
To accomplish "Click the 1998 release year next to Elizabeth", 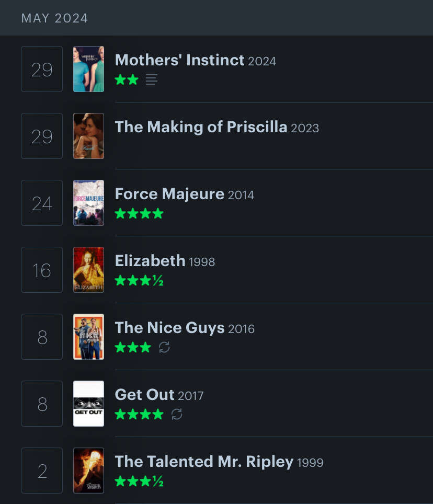I will point(202,262).
